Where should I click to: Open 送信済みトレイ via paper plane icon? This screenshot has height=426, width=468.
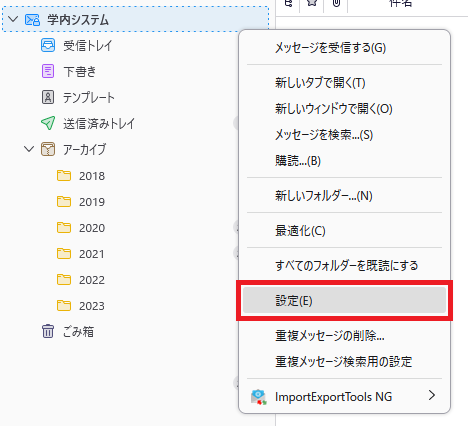[48, 123]
